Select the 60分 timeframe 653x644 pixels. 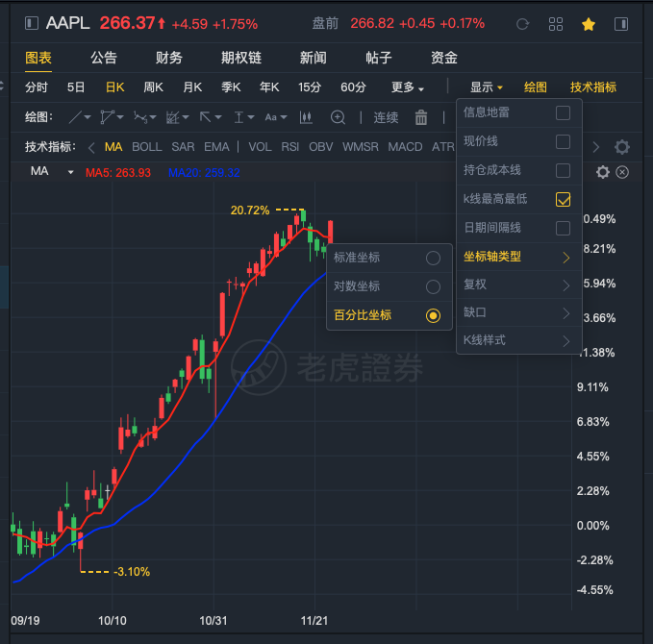point(353,87)
